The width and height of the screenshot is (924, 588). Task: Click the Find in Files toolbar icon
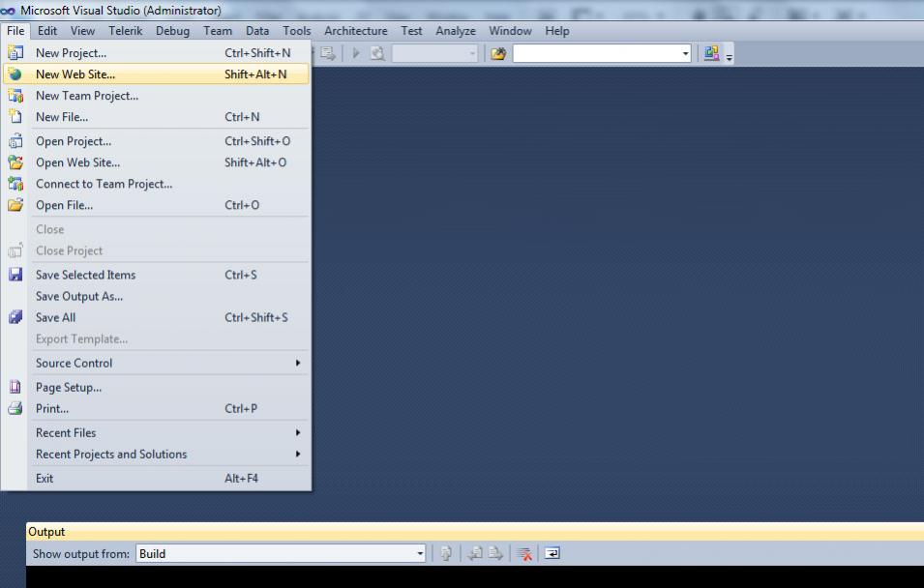pos(498,53)
